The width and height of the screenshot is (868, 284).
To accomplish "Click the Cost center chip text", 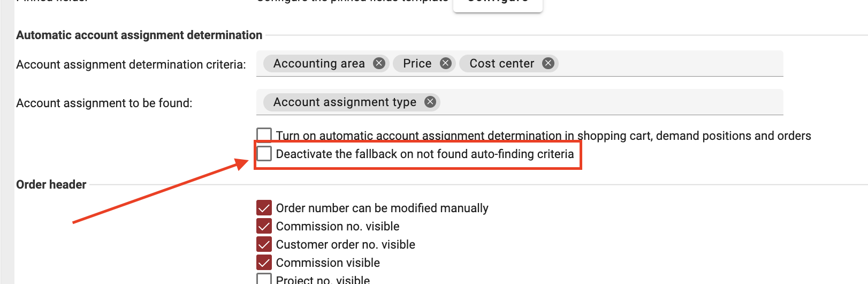I will pos(501,64).
